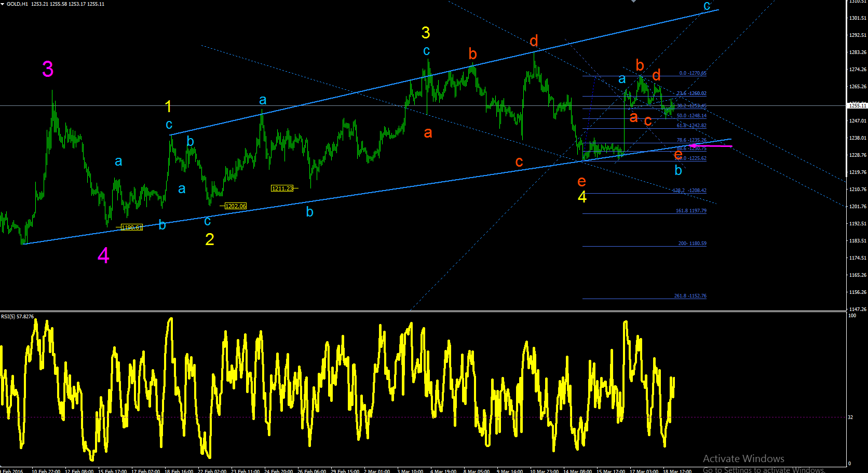Click Fibonacci level 78.6 -1235.26

(x=691, y=140)
